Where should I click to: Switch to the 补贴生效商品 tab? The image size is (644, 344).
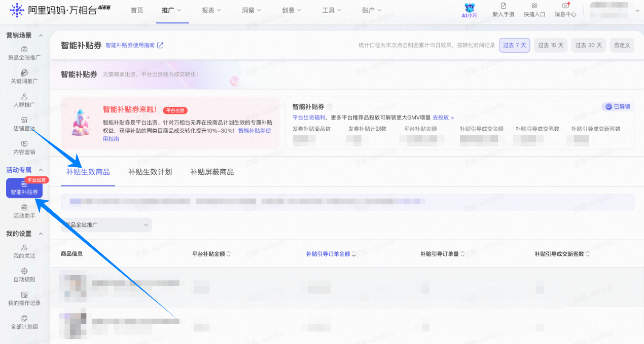click(x=88, y=172)
